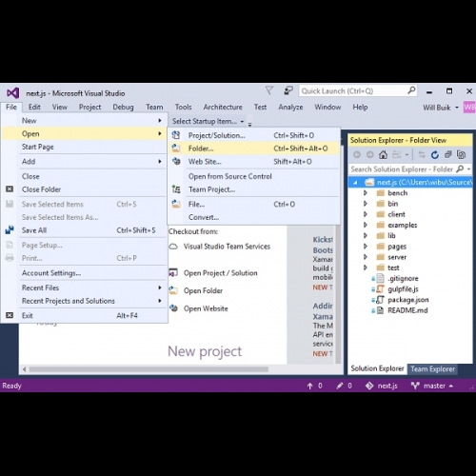Click the README.md file icon
The image size is (476, 476).
380,310
